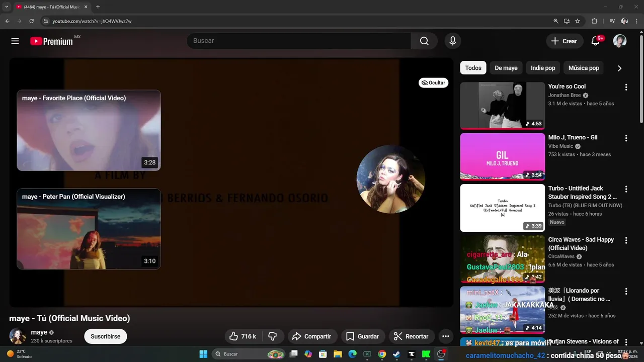Click the taskbar Buscar search box
Viewport: 644px width, 362px height.
[x=249, y=354]
